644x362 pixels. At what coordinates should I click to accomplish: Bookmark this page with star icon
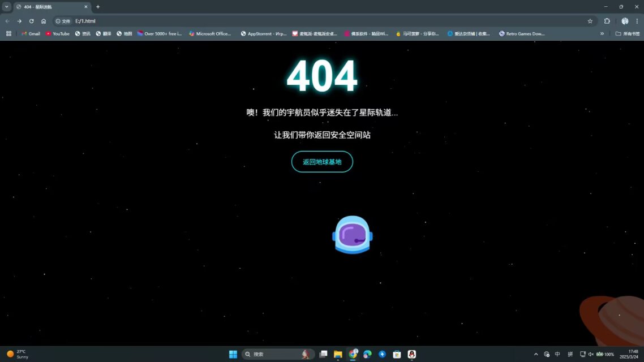[x=590, y=21]
